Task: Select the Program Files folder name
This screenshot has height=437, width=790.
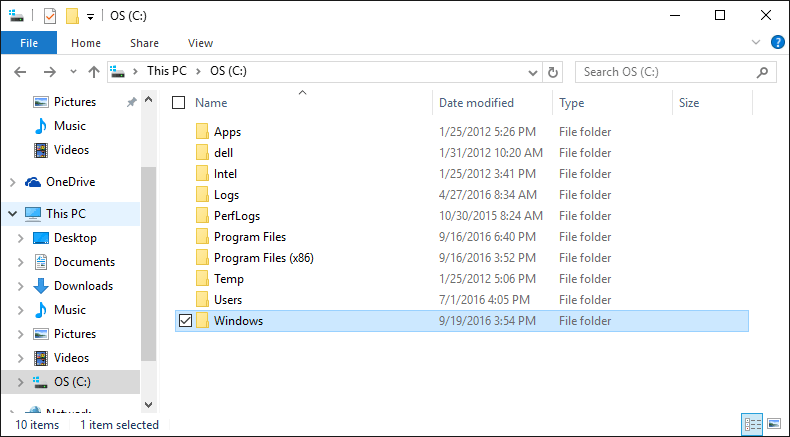Action: [250, 237]
